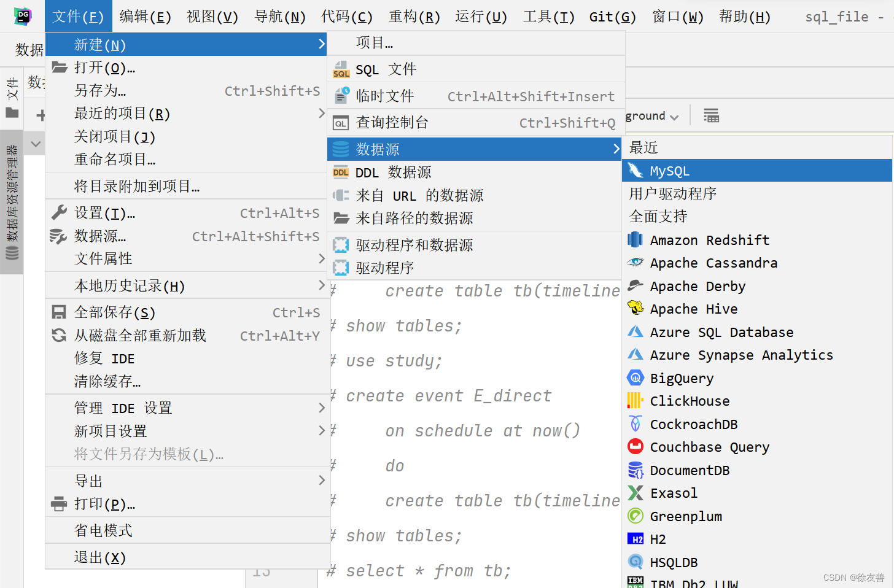894x588 pixels.
Task: Open the 运行(U) menu
Action: pyautogui.click(x=481, y=17)
